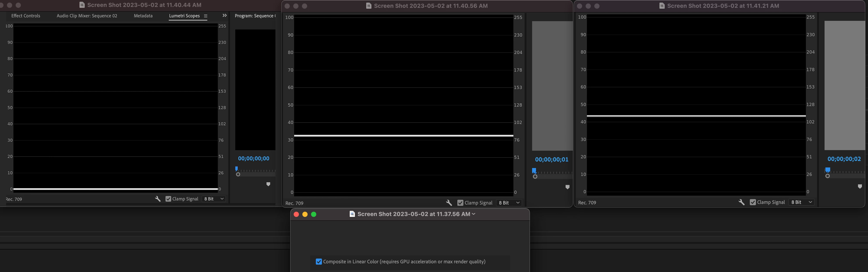Screen dimensions: 868x272
Task: Click zoom scroll handle below 00;00;00;02 playhead
Action: click(828, 176)
